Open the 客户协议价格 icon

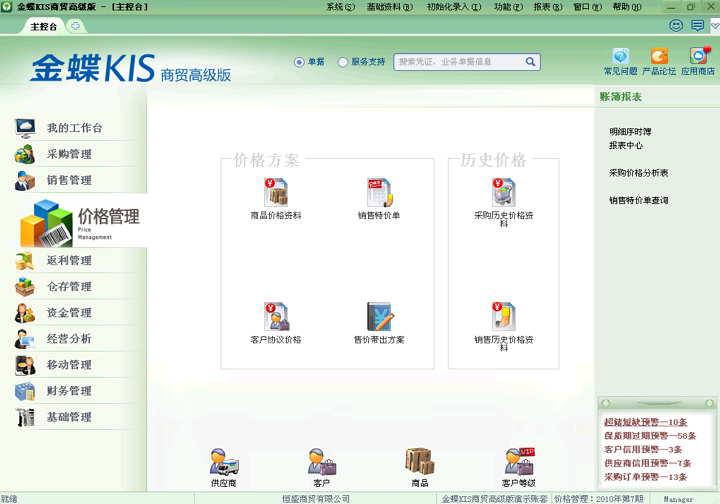pyautogui.click(x=276, y=317)
